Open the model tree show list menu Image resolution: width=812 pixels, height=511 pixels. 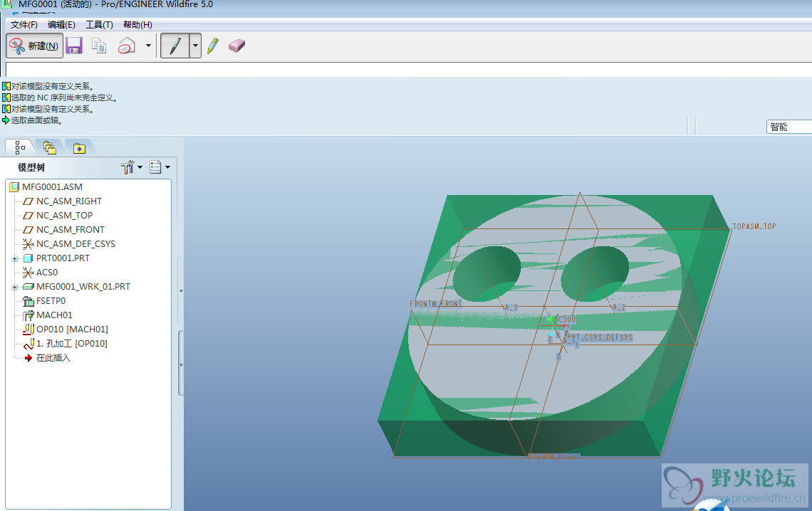160,167
